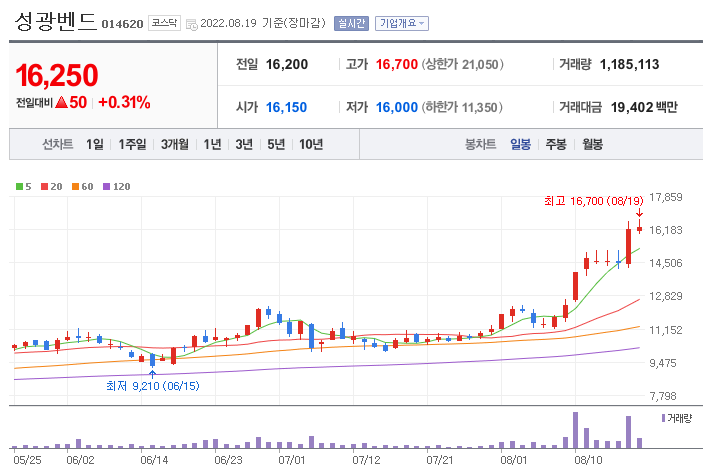Switch to 주봉 weekly candle chart
Viewport: 703px width, 473px height.
click(556, 144)
